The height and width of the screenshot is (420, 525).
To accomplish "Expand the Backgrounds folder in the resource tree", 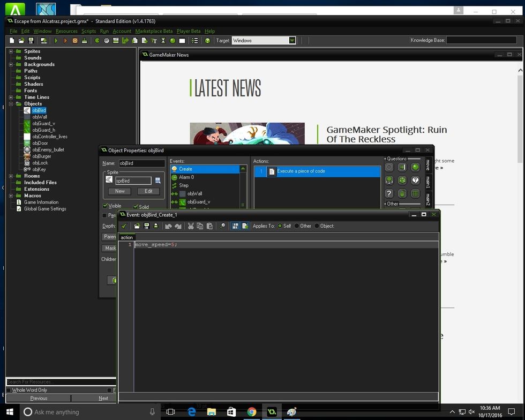I will [x=11, y=64].
